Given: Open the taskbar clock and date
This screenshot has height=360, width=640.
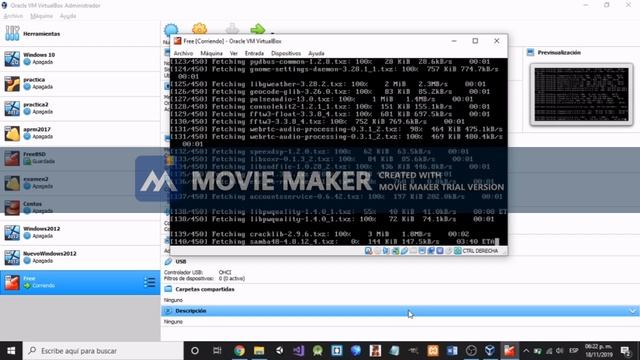Looking at the screenshot, I should pyautogui.click(x=599, y=351).
